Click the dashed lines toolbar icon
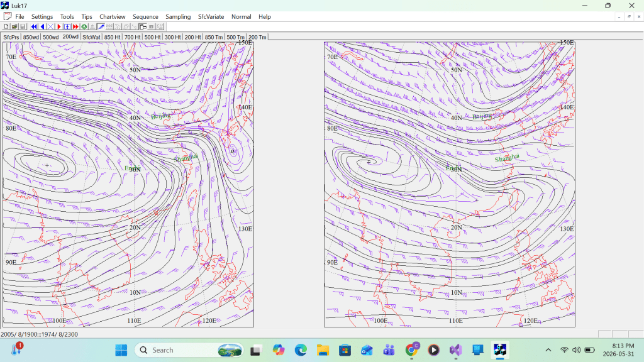Viewport: 644px width, 362px height. [x=109, y=26]
